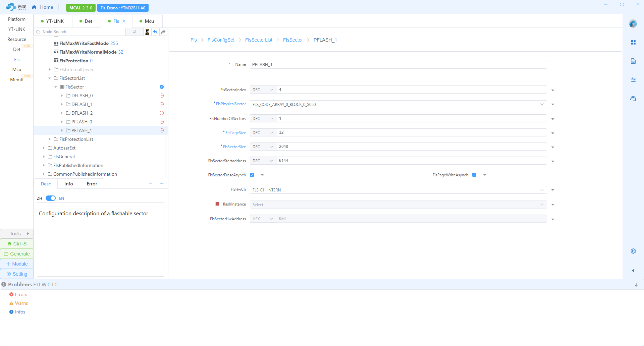This screenshot has width=644, height=346.
Task: Open the FlsHwCh dropdown
Action: [398, 190]
